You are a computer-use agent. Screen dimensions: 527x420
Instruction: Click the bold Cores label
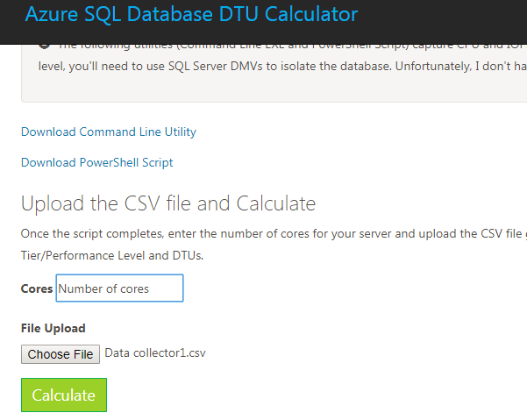[37, 288]
